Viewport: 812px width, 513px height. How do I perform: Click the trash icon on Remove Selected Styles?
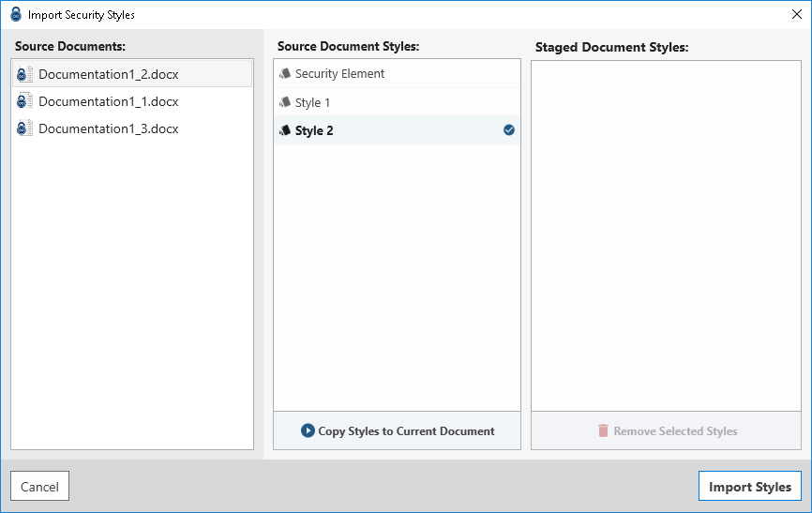click(x=603, y=430)
